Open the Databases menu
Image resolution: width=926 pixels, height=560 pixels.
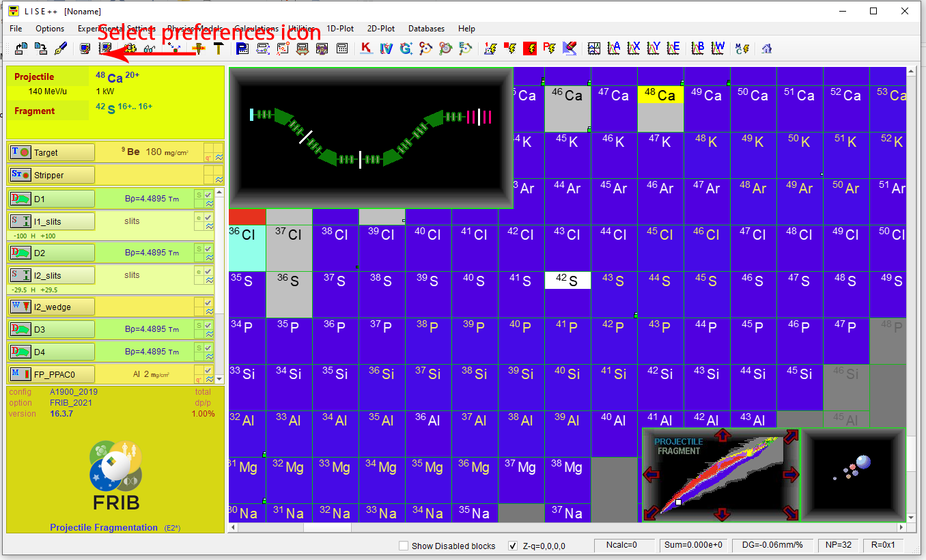pyautogui.click(x=426, y=29)
